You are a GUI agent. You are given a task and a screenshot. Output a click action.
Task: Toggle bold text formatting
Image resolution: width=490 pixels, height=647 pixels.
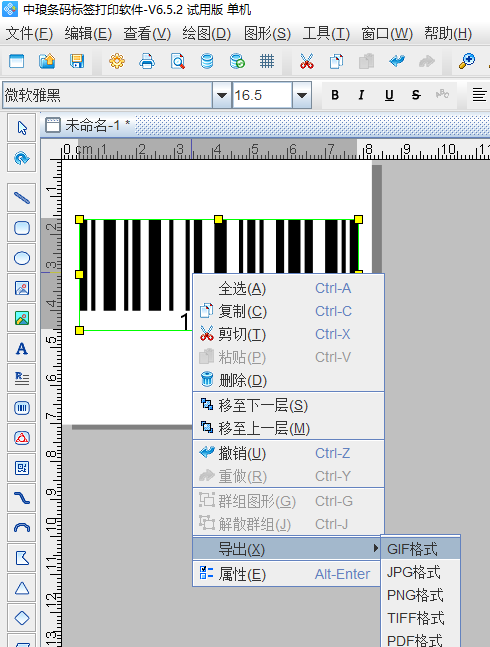tap(335, 95)
